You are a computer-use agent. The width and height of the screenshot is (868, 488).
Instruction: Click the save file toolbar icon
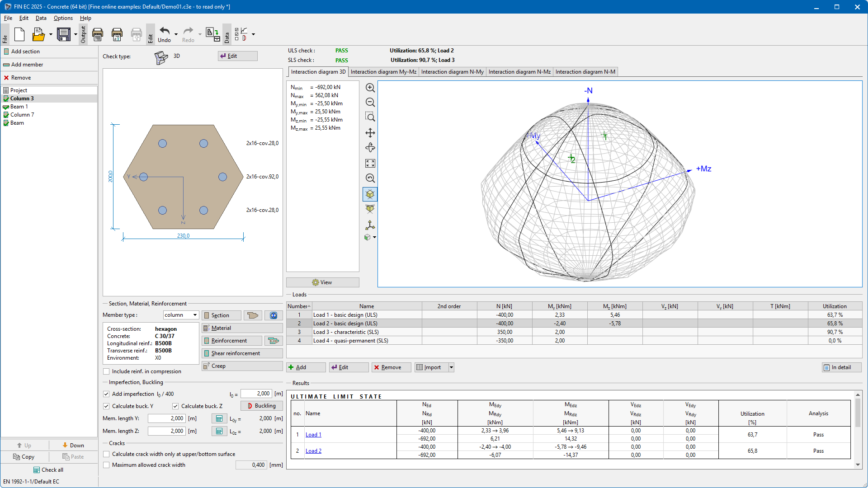(64, 34)
